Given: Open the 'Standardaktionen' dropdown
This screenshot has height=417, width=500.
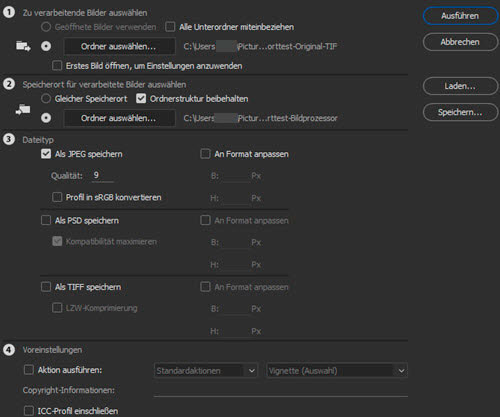Looking at the screenshot, I should (206, 371).
